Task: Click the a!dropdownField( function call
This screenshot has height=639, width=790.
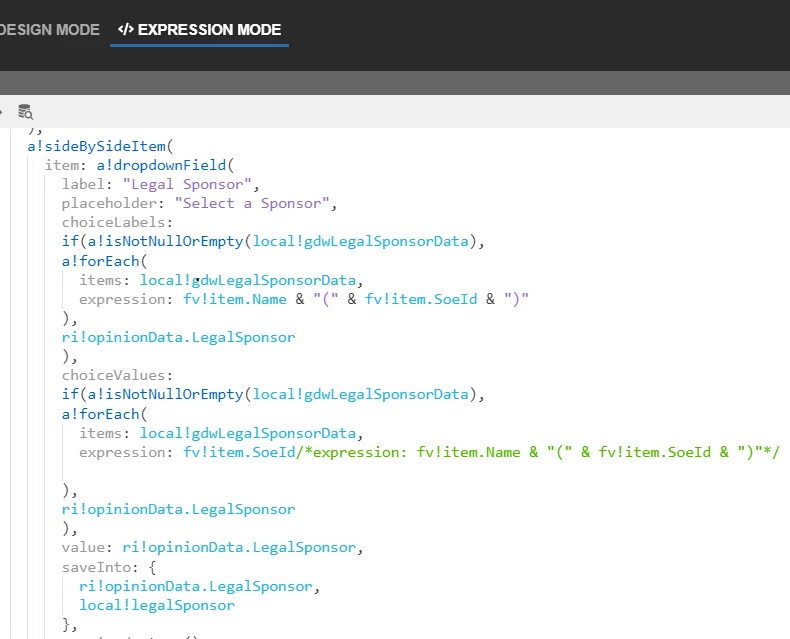Action: (x=165, y=165)
